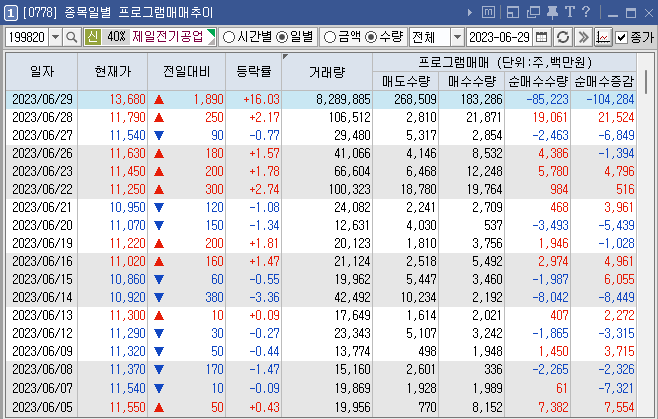Click the magnifier stock search icon
Image resolution: width=658 pixels, height=419 pixels.
(x=72, y=37)
